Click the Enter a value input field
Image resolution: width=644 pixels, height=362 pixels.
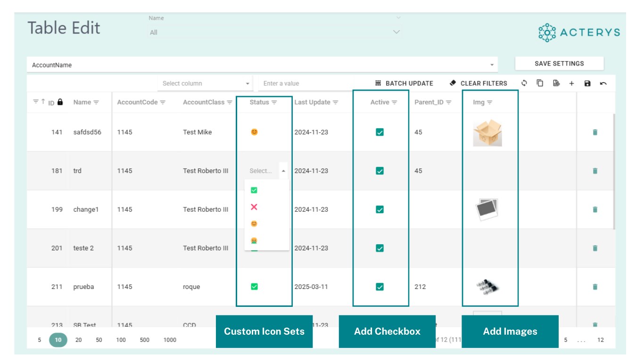click(306, 83)
